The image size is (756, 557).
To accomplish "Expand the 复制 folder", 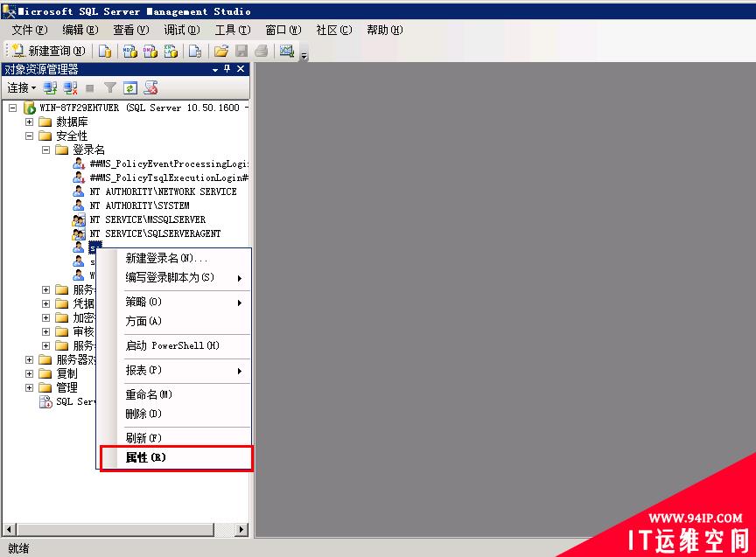I will pyautogui.click(x=30, y=373).
